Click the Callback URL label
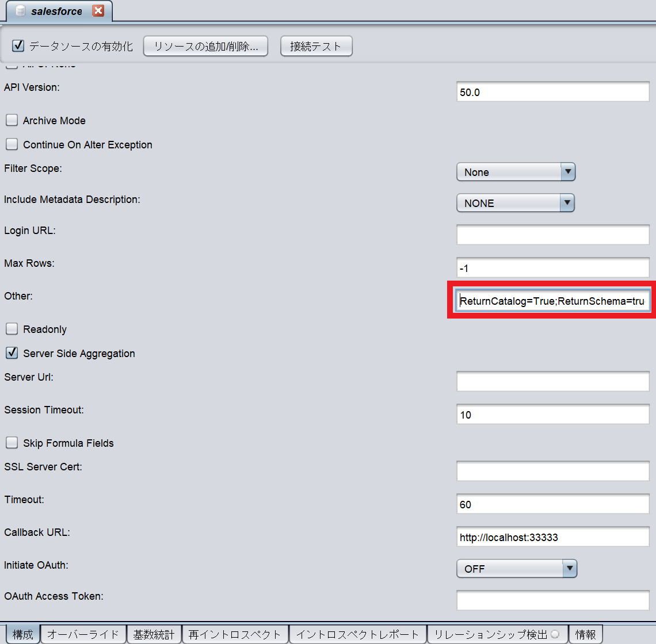 coord(37,532)
